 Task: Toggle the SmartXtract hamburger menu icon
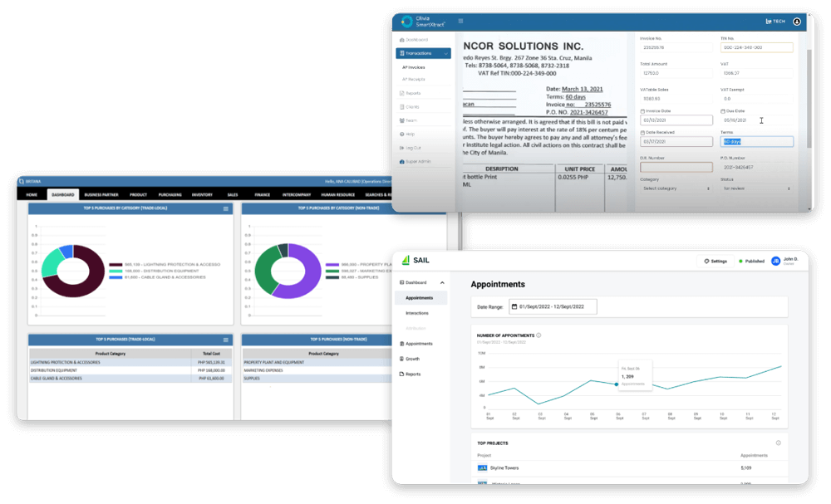(x=460, y=22)
